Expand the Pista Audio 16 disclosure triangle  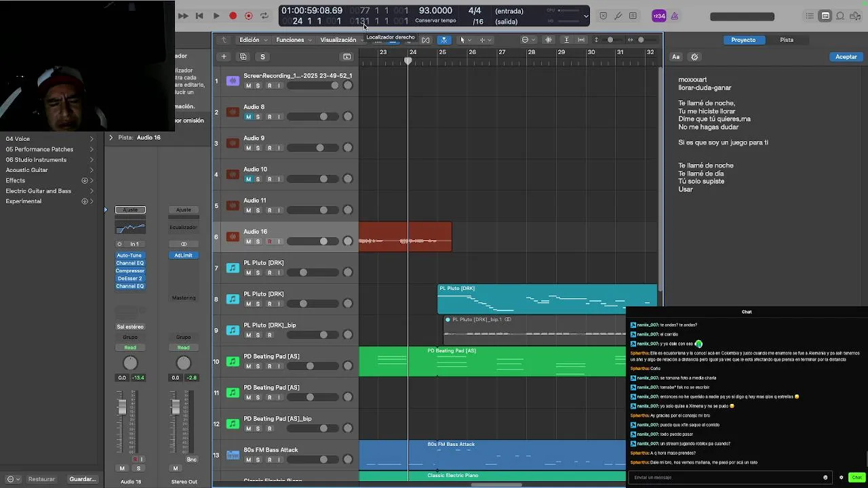coord(111,138)
